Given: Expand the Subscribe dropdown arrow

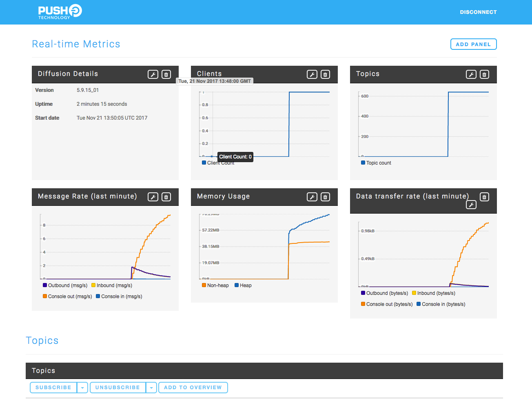Looking at the screenshot, I should tap(82, 388).
